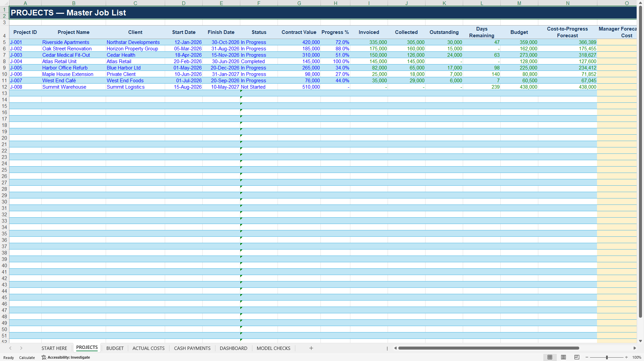Viewport: 644px width, 361px height.
Task: Select Summit Logistics client cell
Action: [x=135, y=87]
